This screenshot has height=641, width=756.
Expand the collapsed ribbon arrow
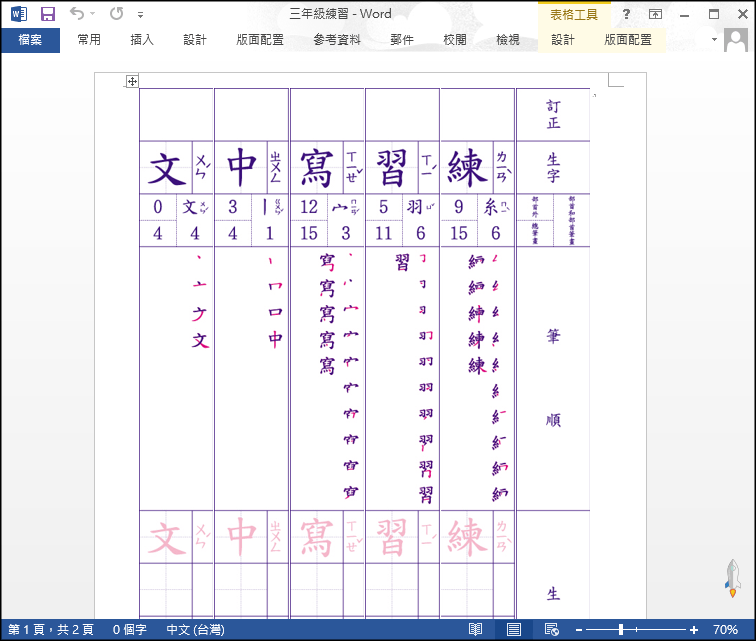[715, 40]
